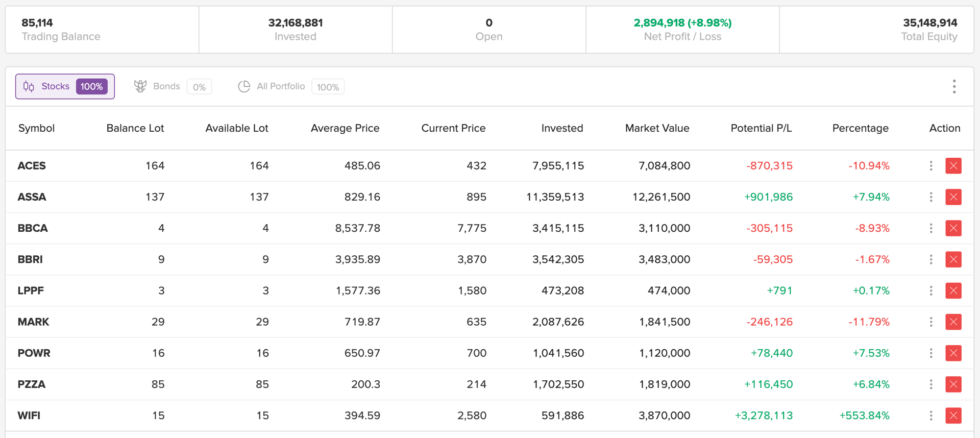Click BBCA average price 8,537.78

pos(358,228)
